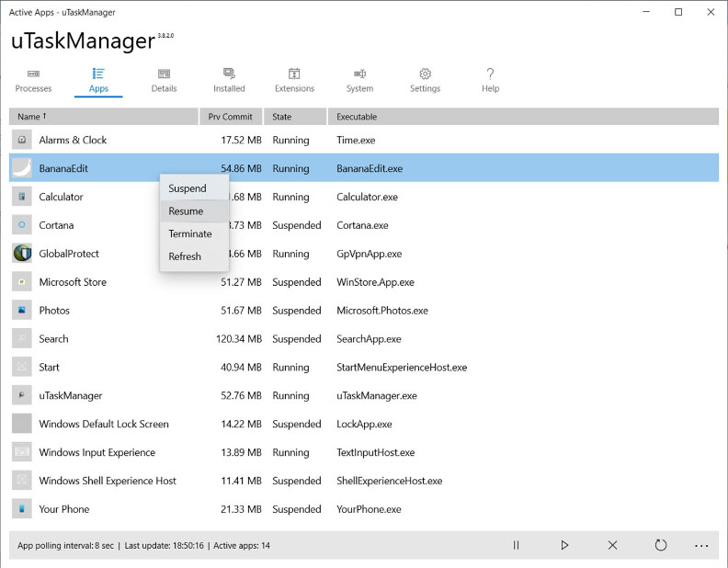The width and height of the screenshot is (728, 568).
Task: Sort by the State column header
Action: pos(295,117)
